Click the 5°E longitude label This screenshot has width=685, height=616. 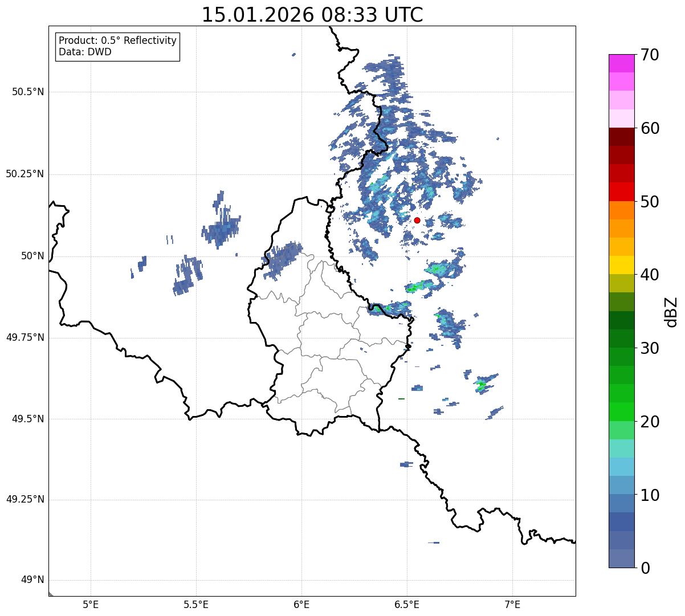91,604
